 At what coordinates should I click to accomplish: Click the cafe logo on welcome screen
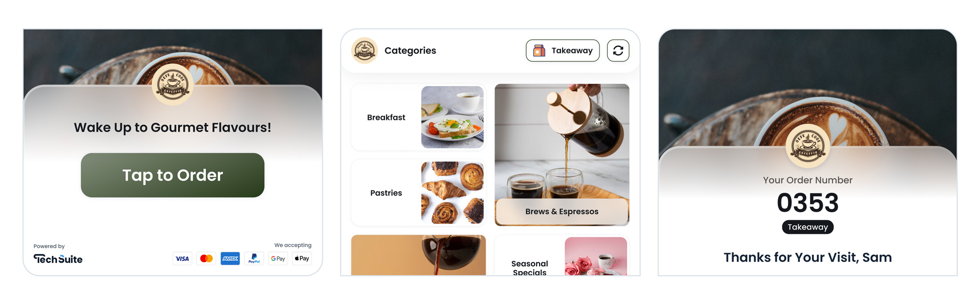point(172,84)
